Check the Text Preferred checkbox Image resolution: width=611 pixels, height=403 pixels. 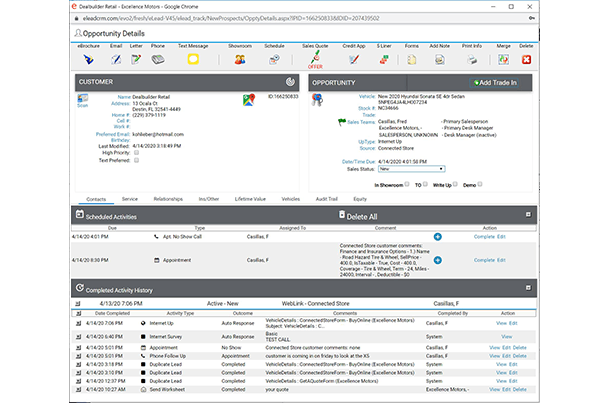click(137, 160)
